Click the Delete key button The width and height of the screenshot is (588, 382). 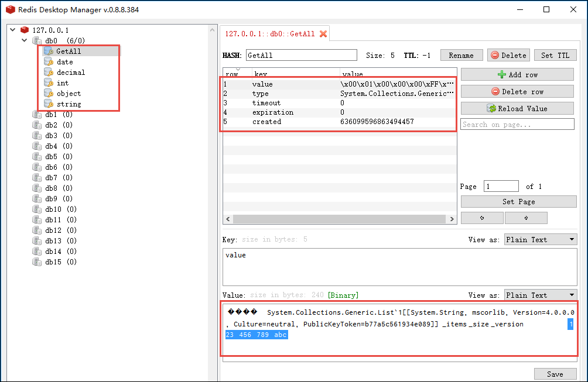tap(508, 56)
